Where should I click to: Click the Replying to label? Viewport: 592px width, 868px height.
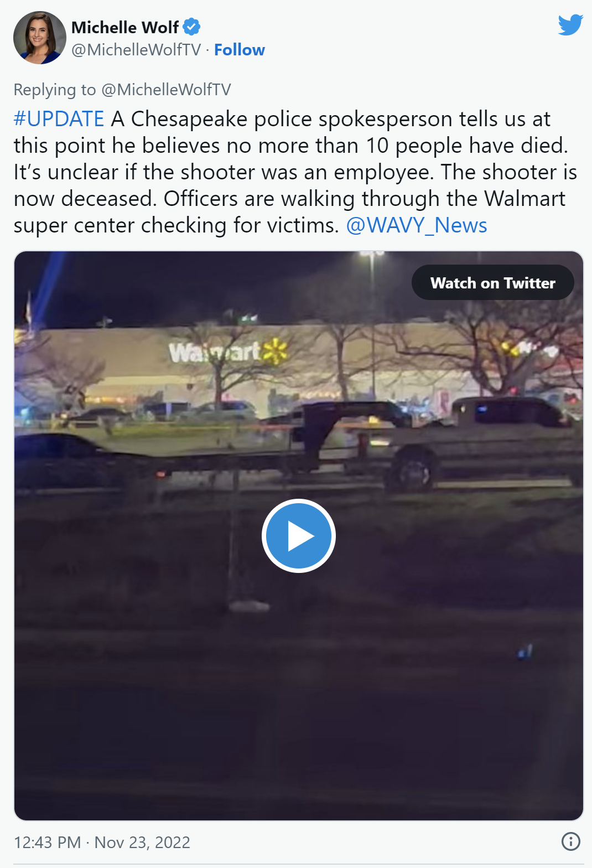[x=55, y=90]
